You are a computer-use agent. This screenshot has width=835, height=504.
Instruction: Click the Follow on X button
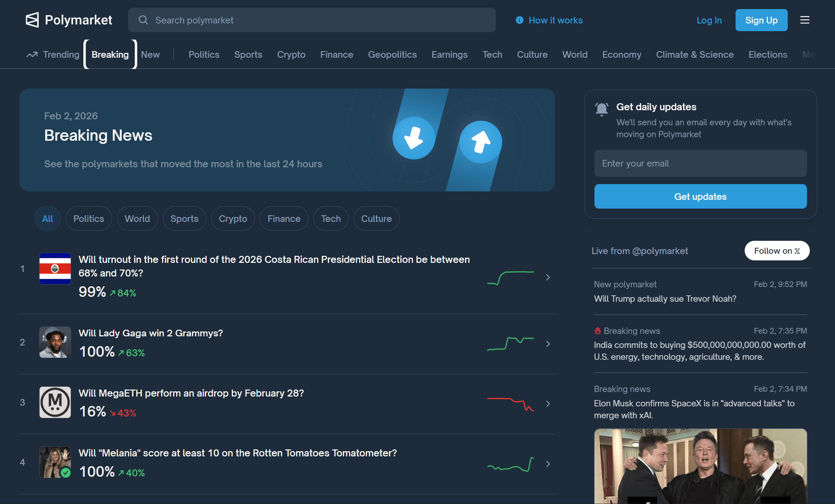coord(777,251)
